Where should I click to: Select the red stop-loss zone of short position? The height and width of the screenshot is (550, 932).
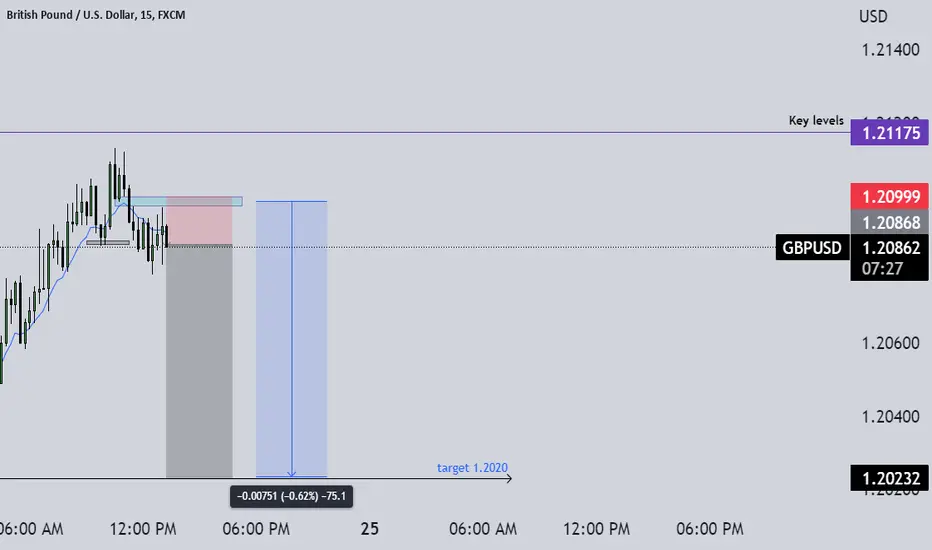coord(199,220)
